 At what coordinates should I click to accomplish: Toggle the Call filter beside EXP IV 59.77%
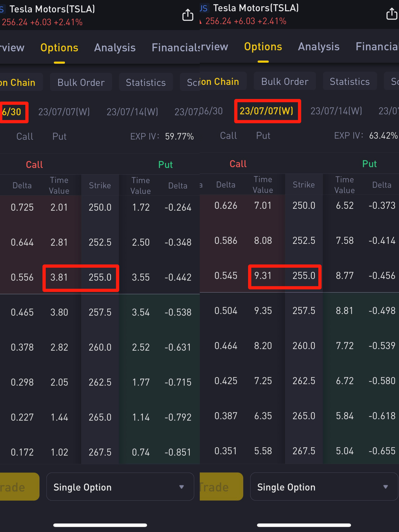(25, 136)
